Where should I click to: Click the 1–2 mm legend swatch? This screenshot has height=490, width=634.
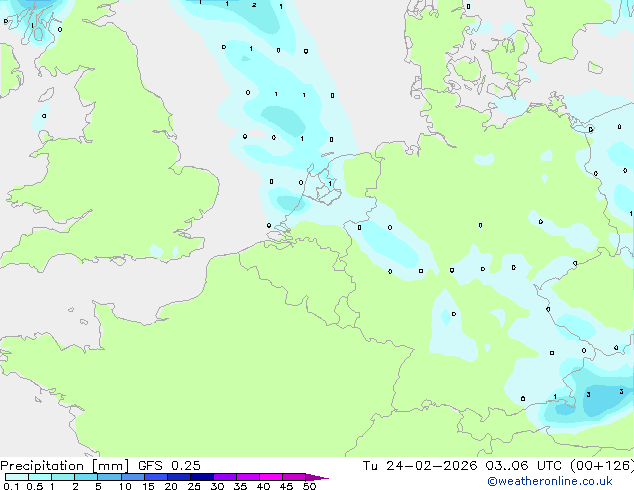(x=63, y=477)
